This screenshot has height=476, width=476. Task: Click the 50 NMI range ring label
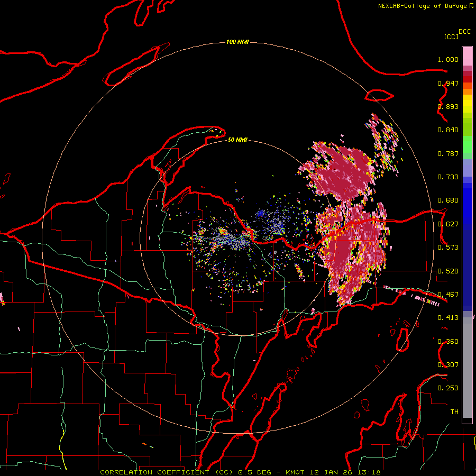(x=237, y=140)
